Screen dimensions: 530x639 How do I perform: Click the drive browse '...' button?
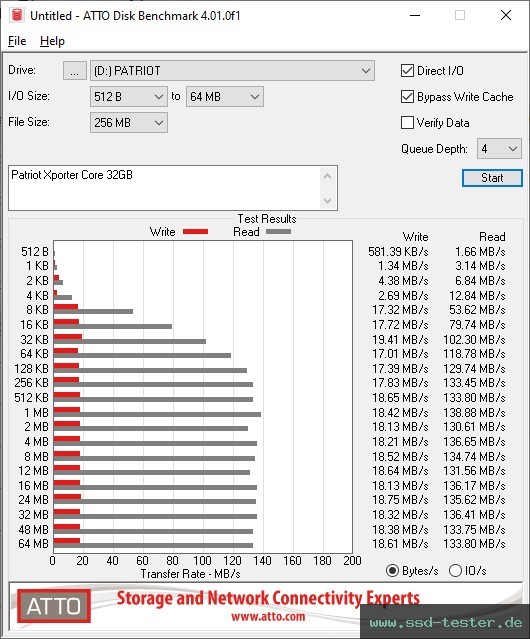[x=75, y=71]
